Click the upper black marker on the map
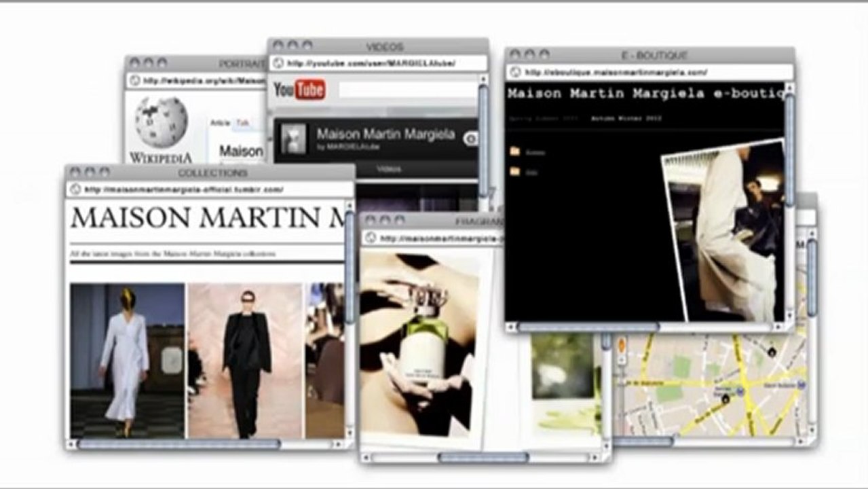The image size is (868, 489). click(x=772, y=352)
